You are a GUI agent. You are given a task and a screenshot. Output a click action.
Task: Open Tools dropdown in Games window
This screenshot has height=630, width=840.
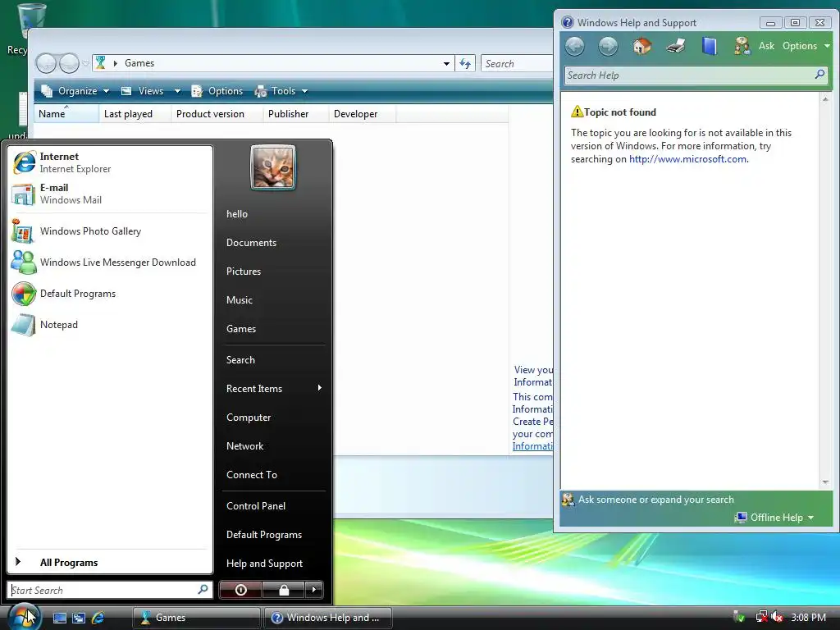point(281,91)
